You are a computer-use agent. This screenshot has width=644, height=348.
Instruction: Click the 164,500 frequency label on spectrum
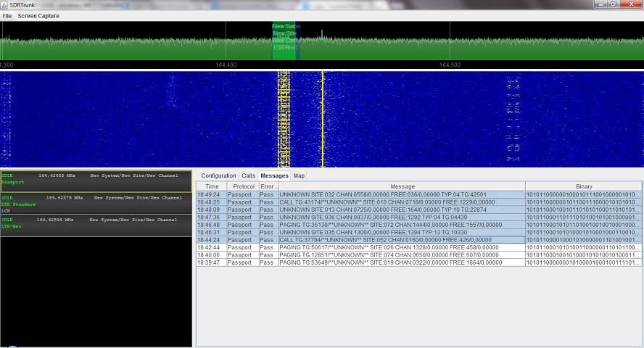pos(450,65)
